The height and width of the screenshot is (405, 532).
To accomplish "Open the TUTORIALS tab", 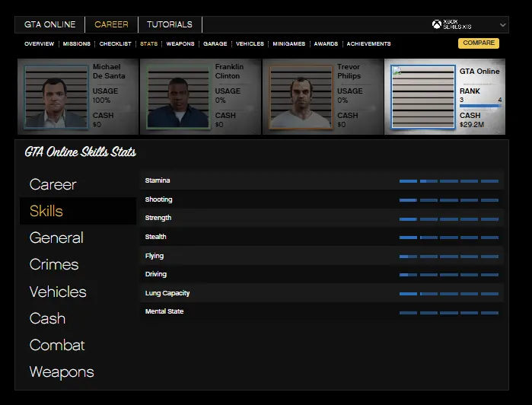I will (169, 24).
